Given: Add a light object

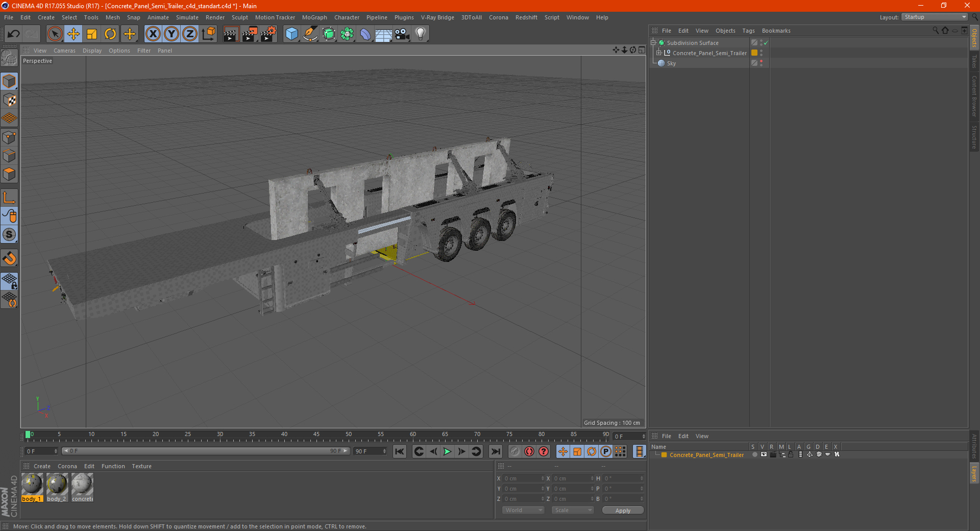Looking at the screenshot, I should pyautogui.click(x=421, y=34).
